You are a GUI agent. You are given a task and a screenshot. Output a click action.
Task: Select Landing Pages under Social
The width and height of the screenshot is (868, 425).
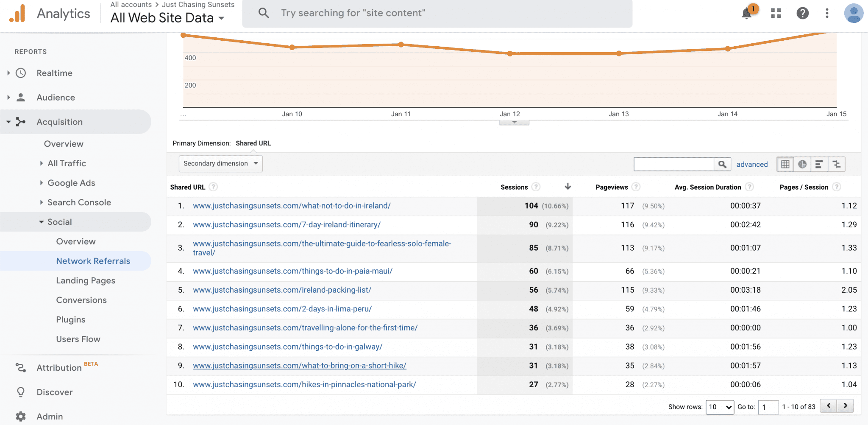[x=85, y=280]
